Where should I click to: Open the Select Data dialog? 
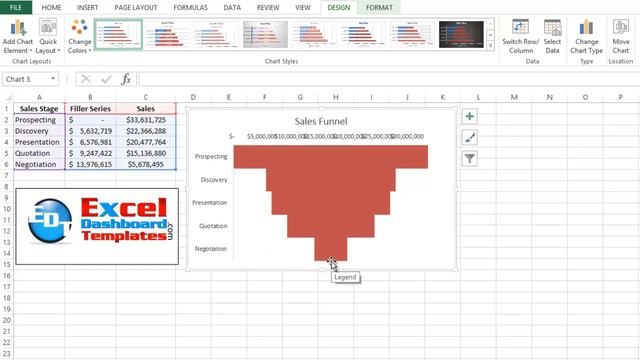[552, 37]
